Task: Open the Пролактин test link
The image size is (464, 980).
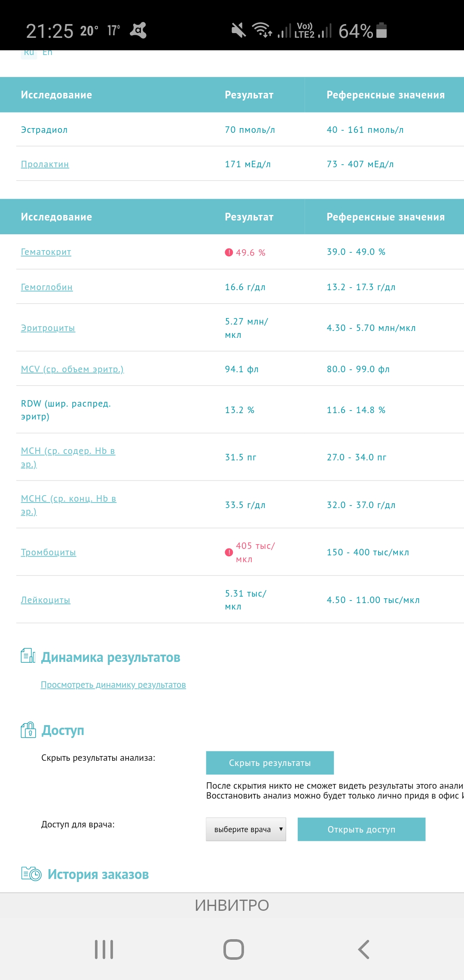Action: tap(45, 164)
